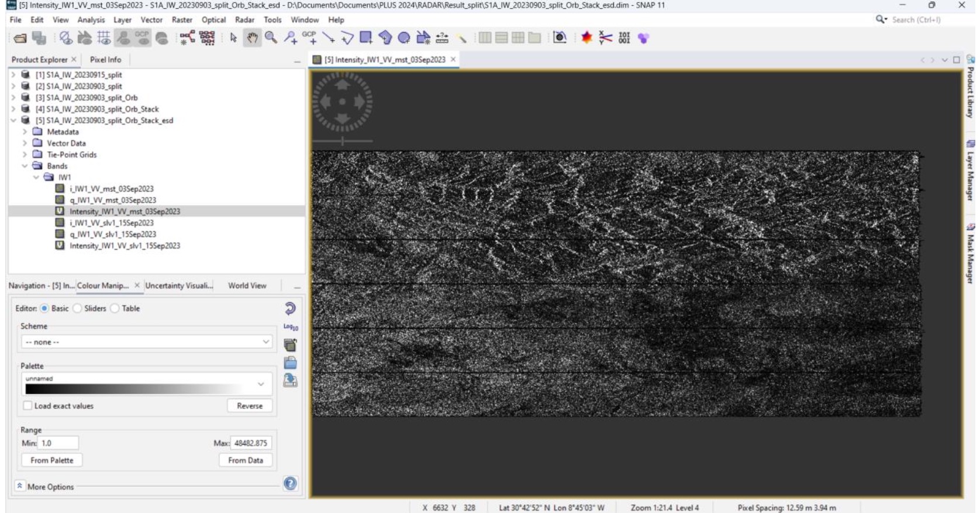Image resolution: width=980 pixels, height=513 pixels.
Task: Select the Table editor radio button
Action: click(115, 309)
